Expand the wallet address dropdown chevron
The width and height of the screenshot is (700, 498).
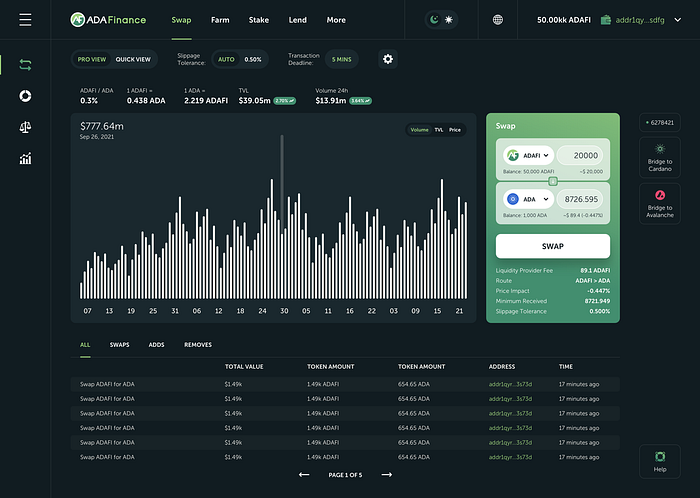(678, 20)
